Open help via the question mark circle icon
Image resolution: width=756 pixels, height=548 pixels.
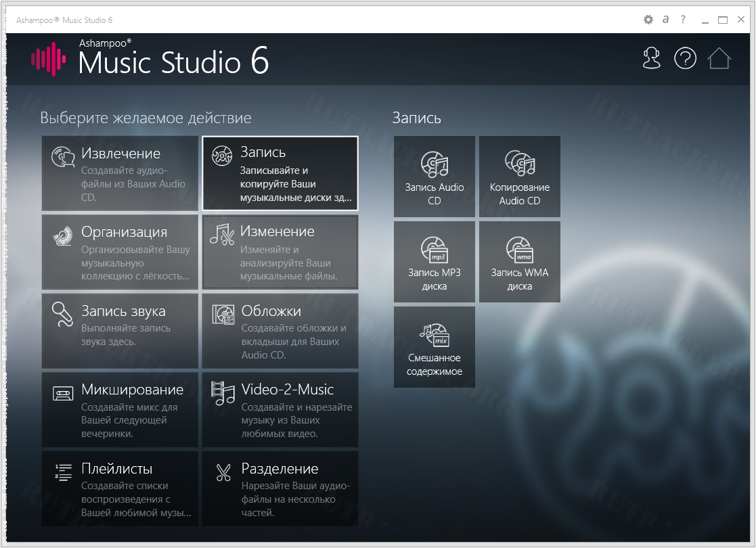point(685,59)
